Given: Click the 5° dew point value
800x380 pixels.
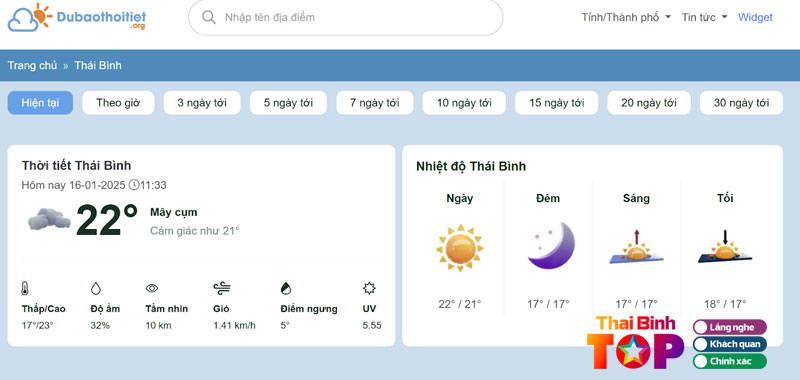Looking at the screenshot, I should pos(285,325).
